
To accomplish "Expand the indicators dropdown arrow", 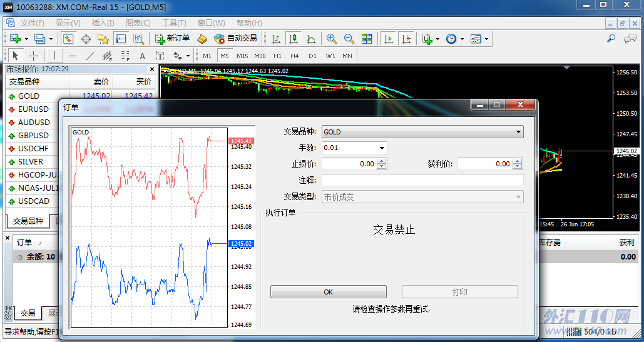I will click(438, 39).
